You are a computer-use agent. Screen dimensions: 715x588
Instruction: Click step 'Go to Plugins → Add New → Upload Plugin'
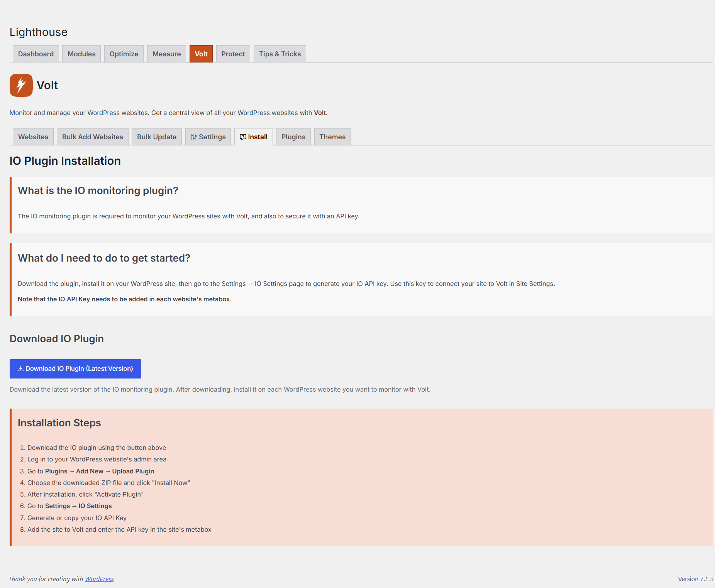tap(91, 471)
